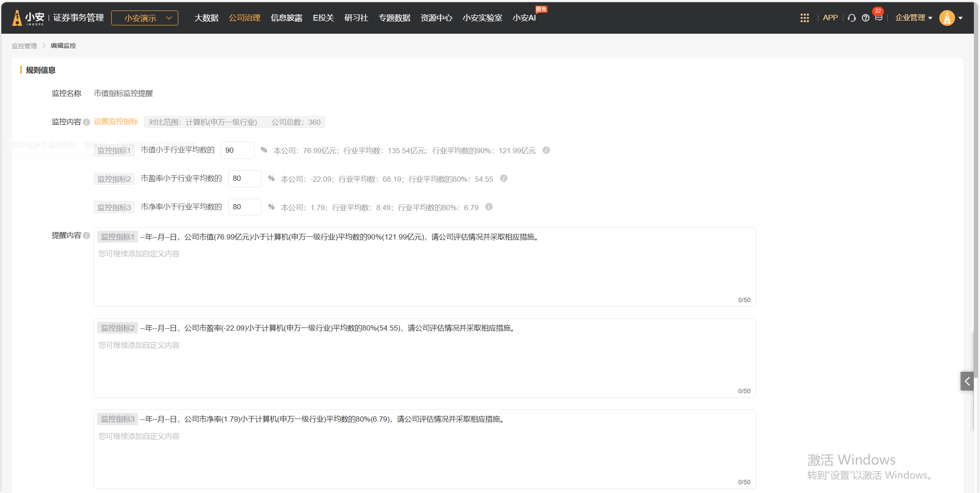Open the 大数据 menu

pyautogui.click(x=206, y=18)
